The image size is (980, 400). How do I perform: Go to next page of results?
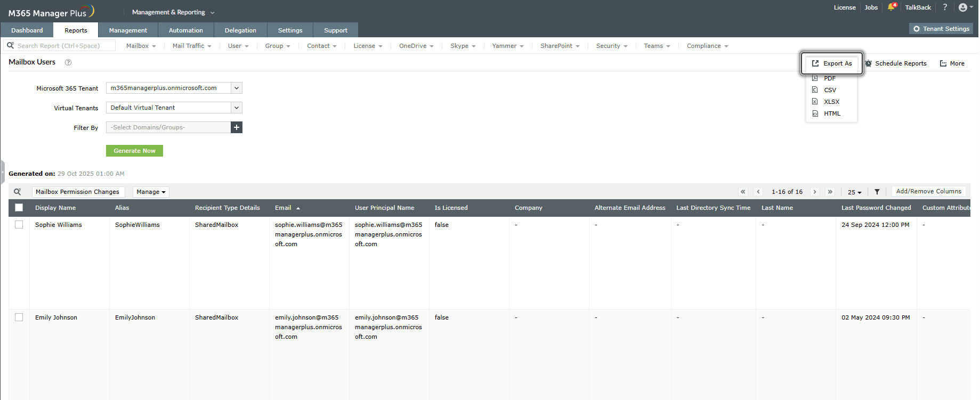[x=815, y=192]
